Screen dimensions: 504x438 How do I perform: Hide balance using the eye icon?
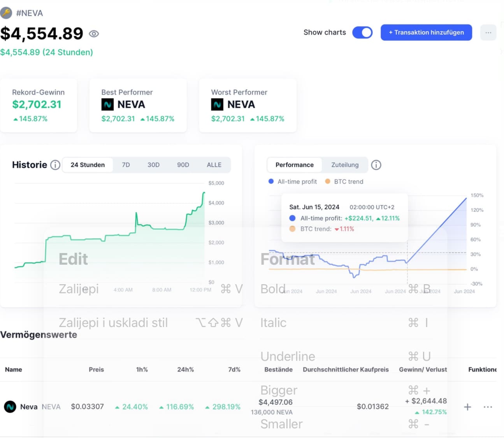tap(94, 34)
